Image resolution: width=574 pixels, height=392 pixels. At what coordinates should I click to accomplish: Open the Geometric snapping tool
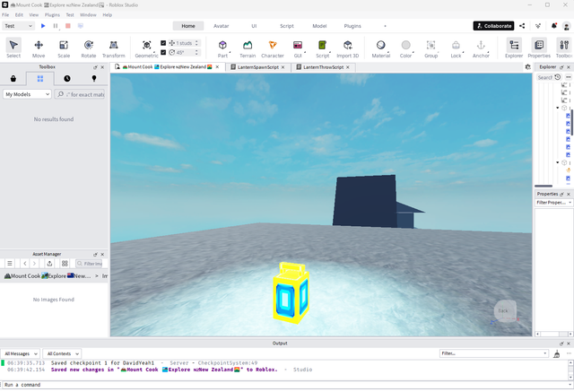[146, 48]
